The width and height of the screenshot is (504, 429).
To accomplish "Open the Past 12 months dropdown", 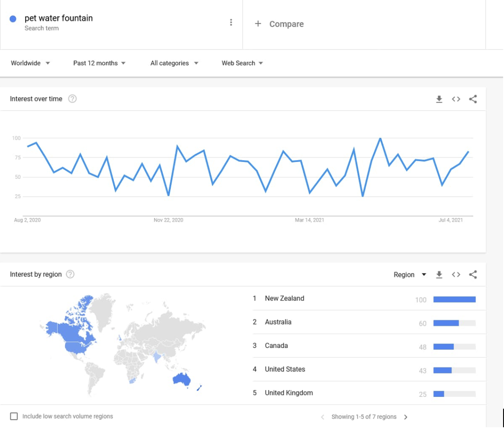I will pos(99,63).
